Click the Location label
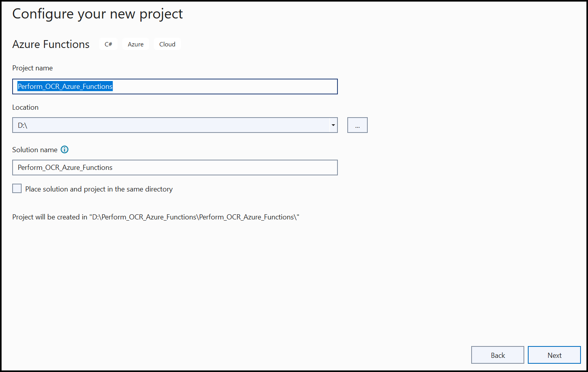588x372 pixels. tap(25, 107)
